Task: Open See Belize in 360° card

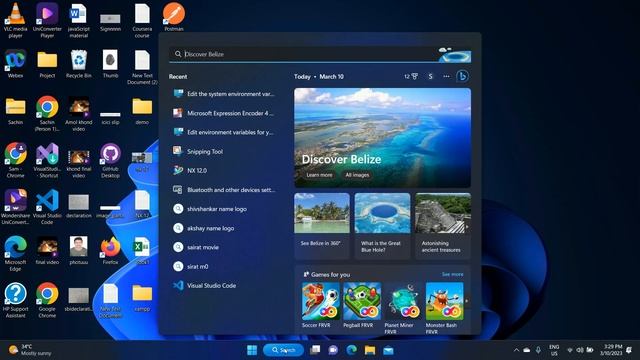Action: tap(322, 226)
